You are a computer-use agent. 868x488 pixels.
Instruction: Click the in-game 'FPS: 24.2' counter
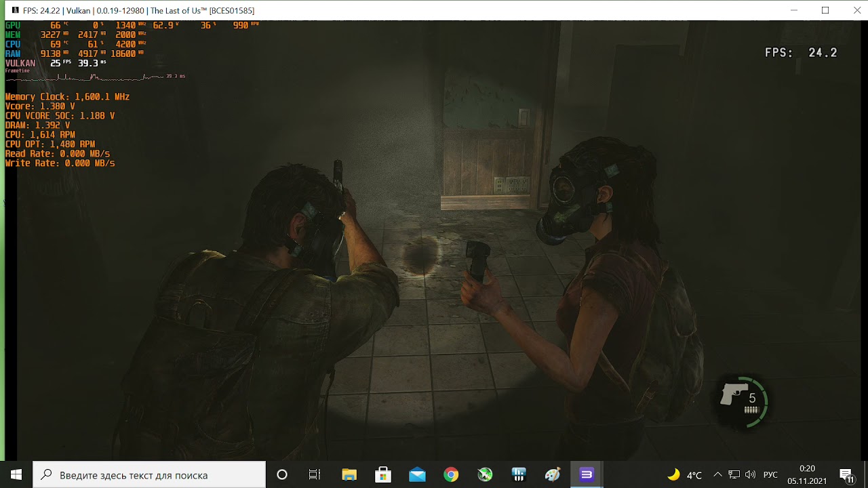coord(801,53)
